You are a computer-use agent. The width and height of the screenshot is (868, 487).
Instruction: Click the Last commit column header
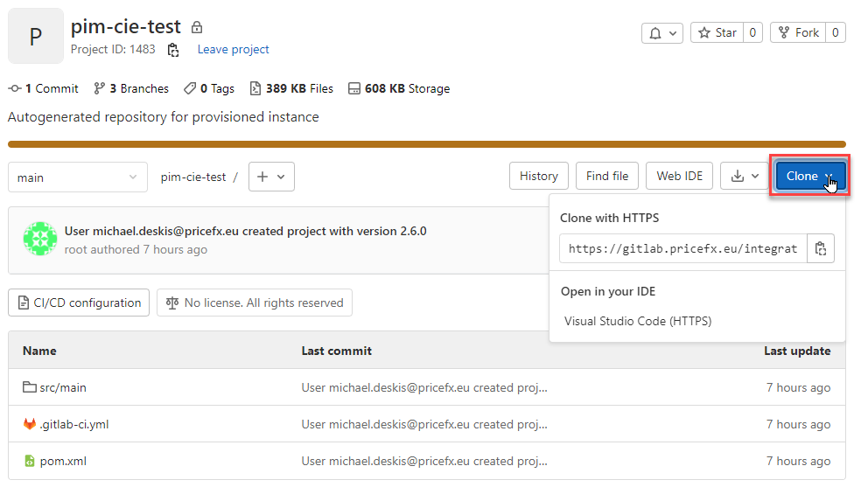337,351
